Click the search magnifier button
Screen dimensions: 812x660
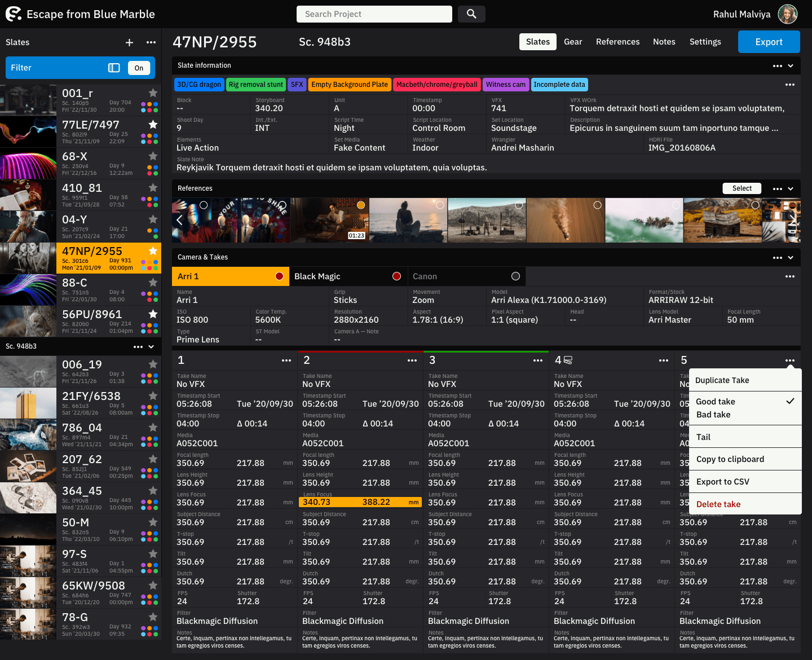(x=471, y=14)
